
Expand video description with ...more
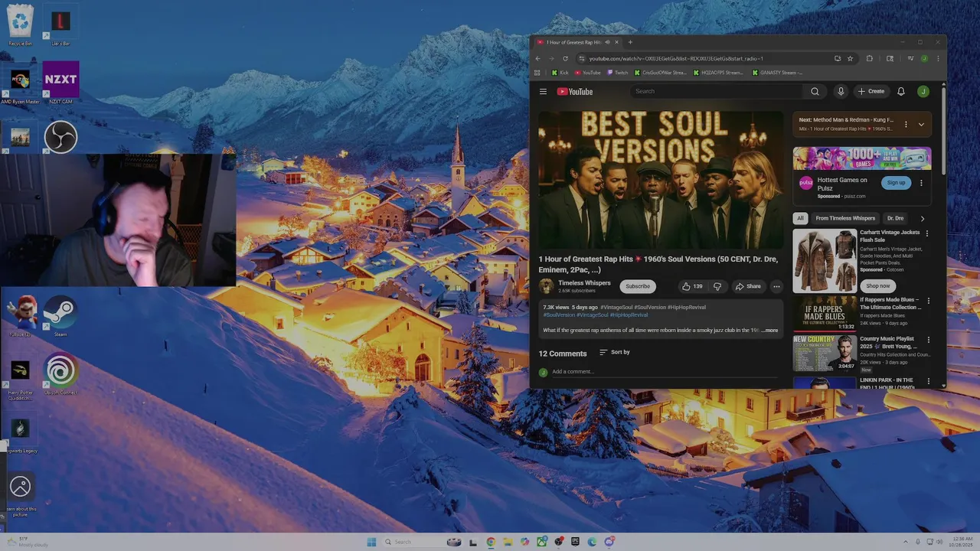[770, 331]
